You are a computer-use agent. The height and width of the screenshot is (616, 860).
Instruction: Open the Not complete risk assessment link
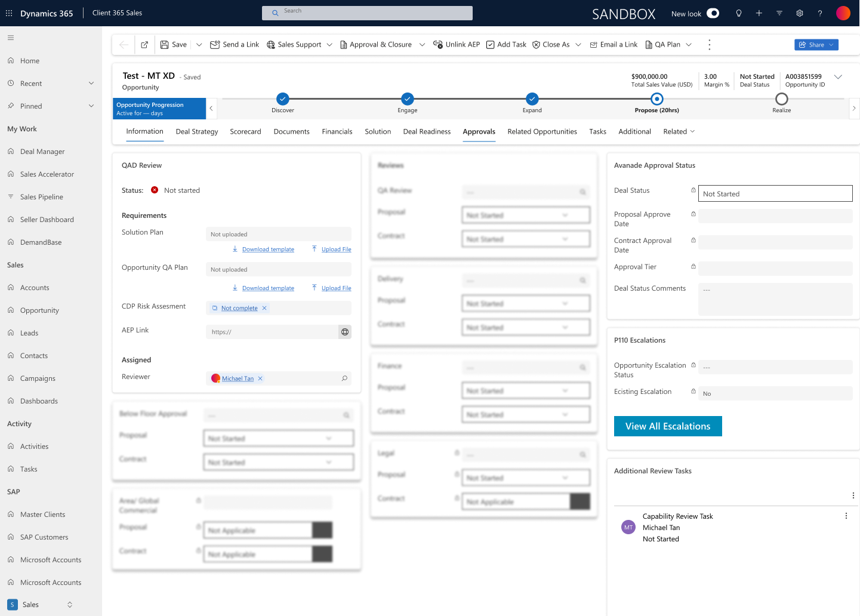click(239, 308)
